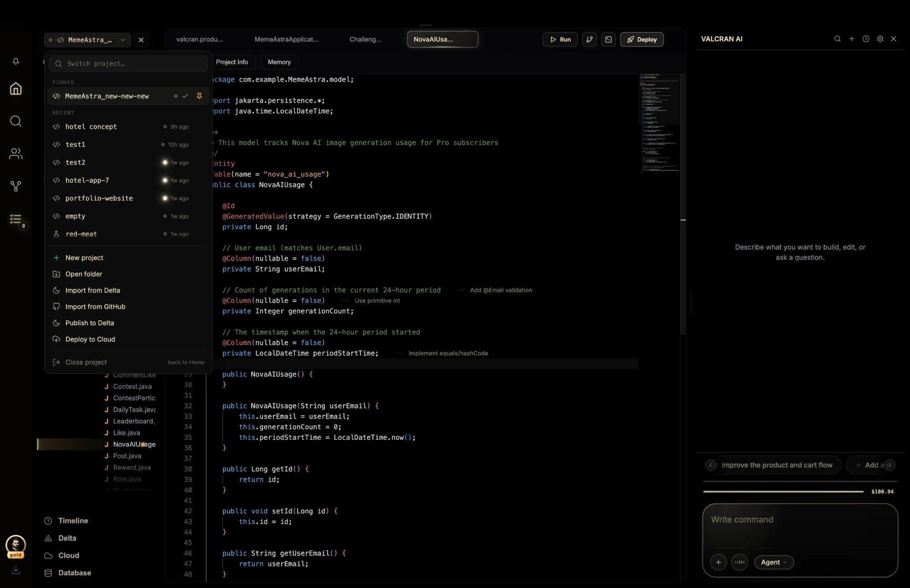The width and height of the screenshot is (910, 588).
Task: Open the Project Info tab
Action: pyautogui.click(x=232, y=62)
